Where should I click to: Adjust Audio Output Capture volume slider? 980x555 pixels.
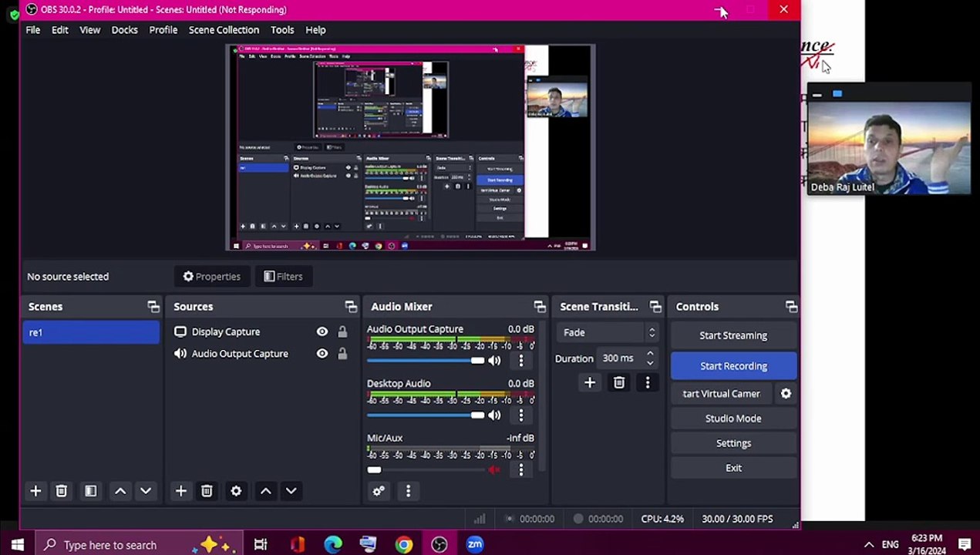coord(426,361)
